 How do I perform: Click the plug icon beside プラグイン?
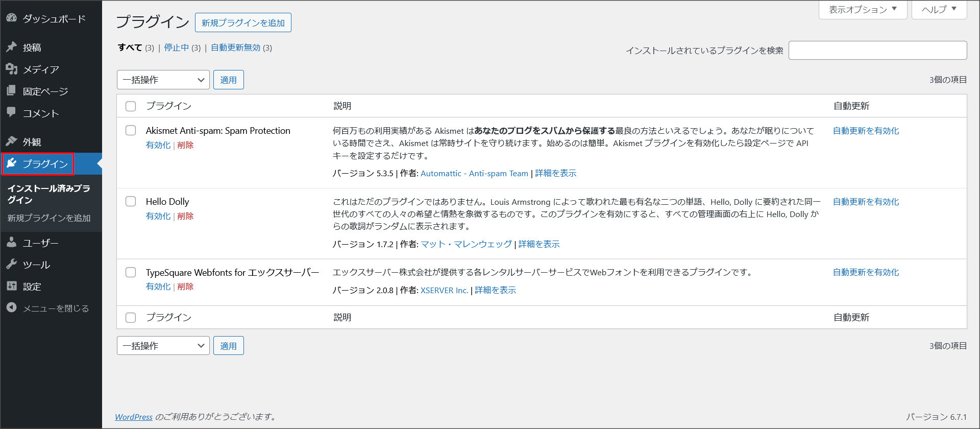coord(11,163)
